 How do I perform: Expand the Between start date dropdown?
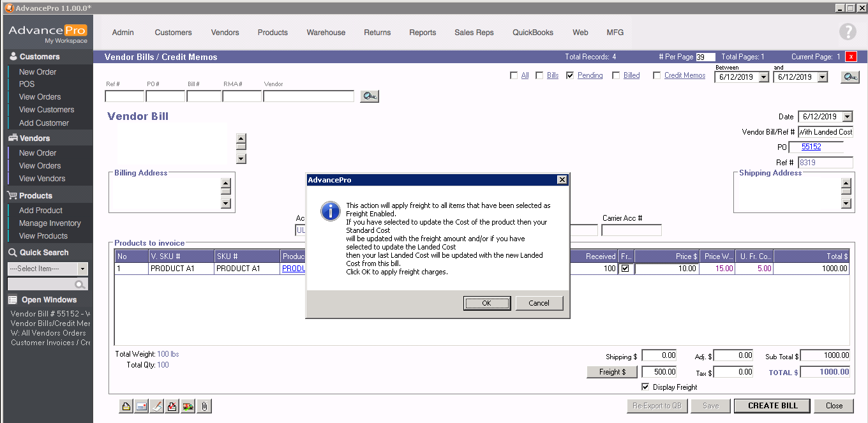tap(763, 77)
